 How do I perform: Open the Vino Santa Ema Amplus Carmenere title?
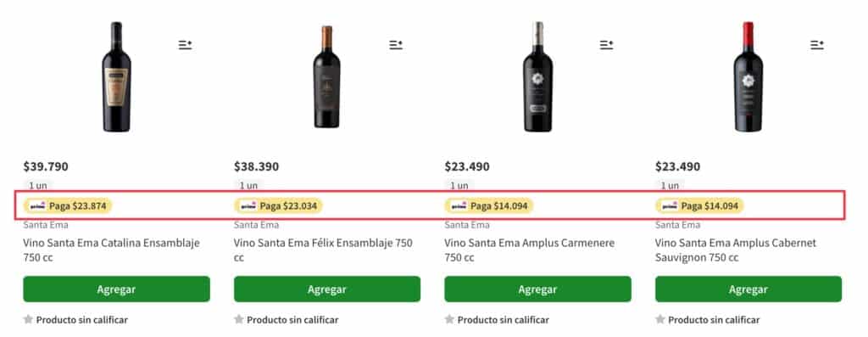click(x=529, y=250)
